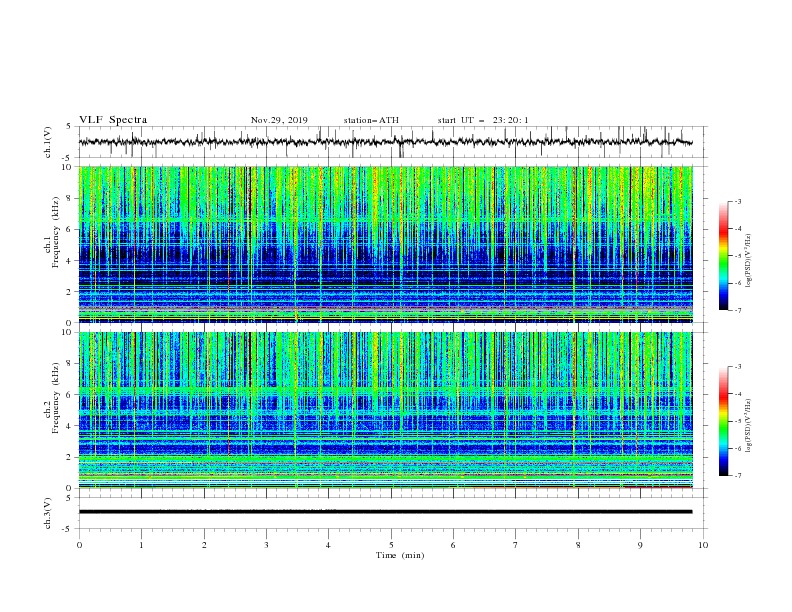
Task: Click the "start UT = 23:20:1" text
Action: (x=483, y=120)
